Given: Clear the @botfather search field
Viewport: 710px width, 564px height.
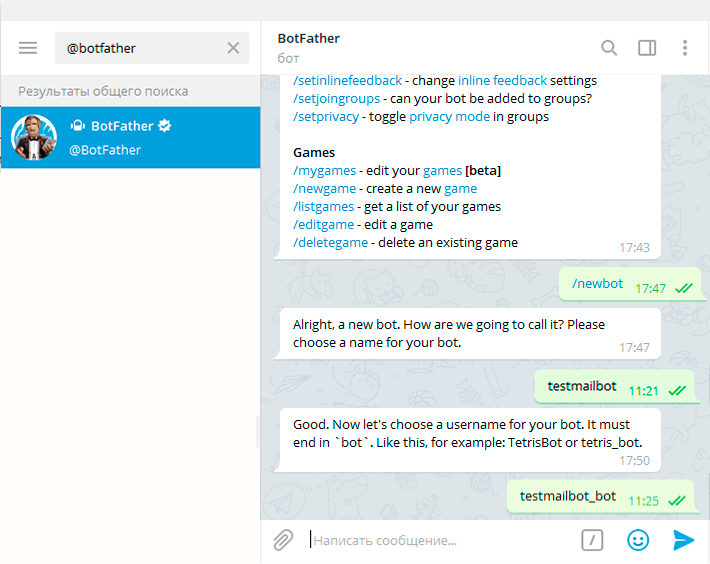Looking at the screenshot, I should pos(233,48).
